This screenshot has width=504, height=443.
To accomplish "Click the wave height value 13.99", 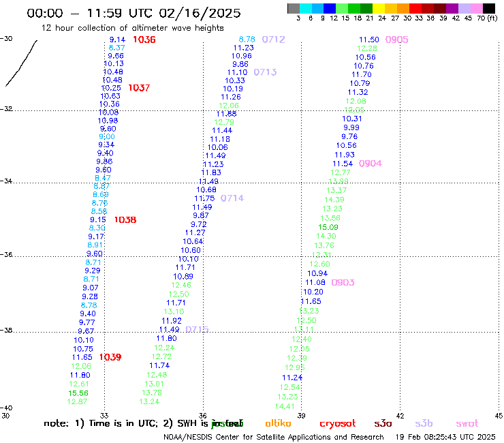I will pyautogui.click(x=338, y=181).
